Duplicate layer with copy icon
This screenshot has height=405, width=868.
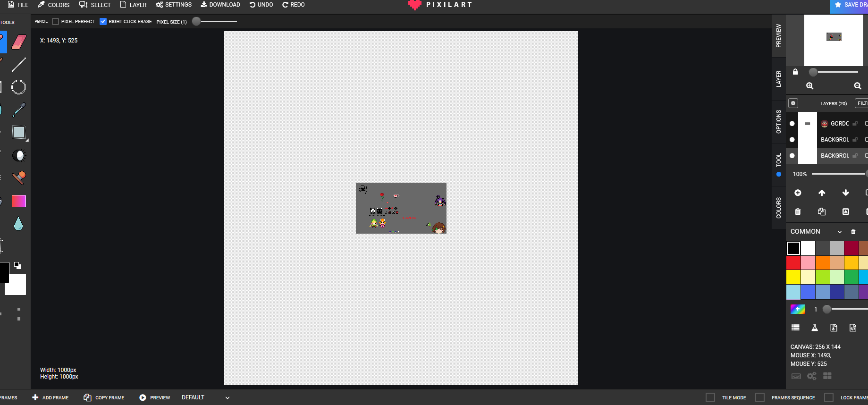(822, 211)
